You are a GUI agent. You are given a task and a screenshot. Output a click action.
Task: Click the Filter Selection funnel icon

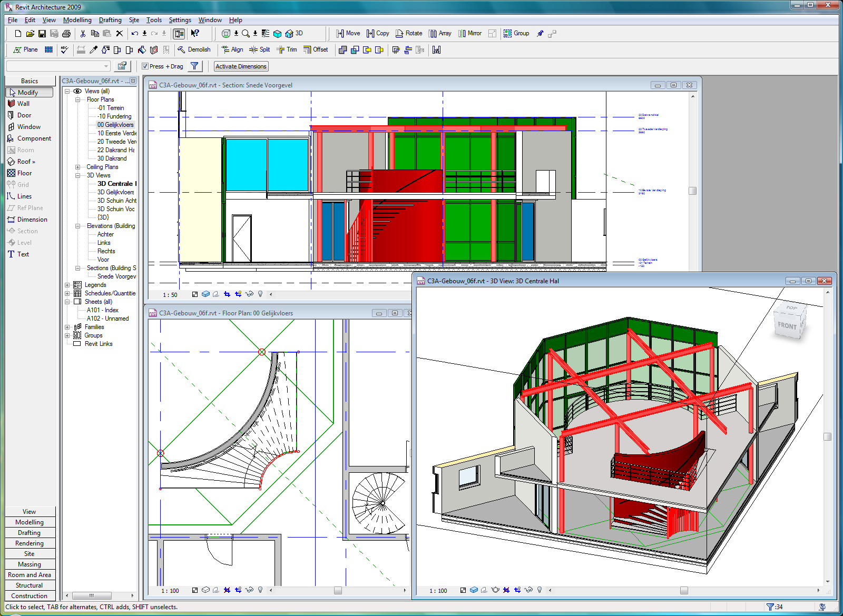[x=195, y=66]
